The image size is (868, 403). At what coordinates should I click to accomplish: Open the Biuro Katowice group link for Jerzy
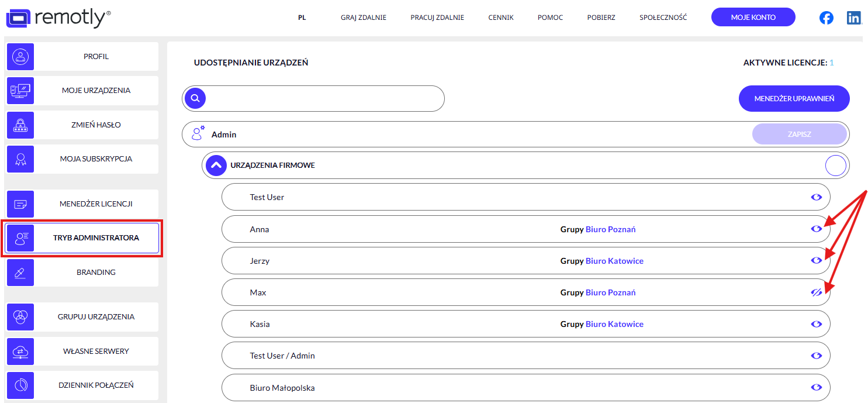pos(614,261)
